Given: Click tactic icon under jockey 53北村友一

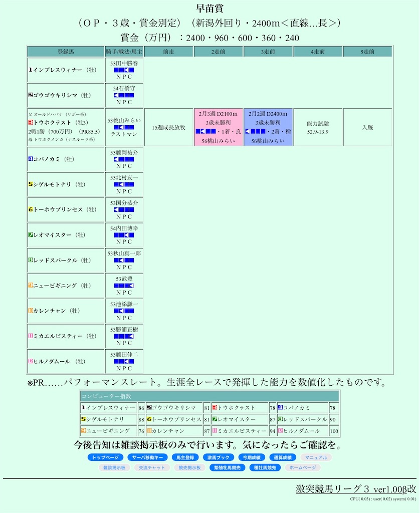Looking at the screenshot, I should (x=124, y=184).
